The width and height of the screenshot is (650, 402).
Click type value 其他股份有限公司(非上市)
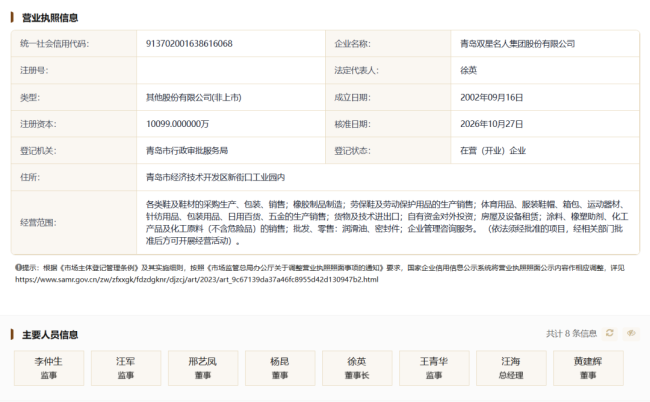click(194, 97)
